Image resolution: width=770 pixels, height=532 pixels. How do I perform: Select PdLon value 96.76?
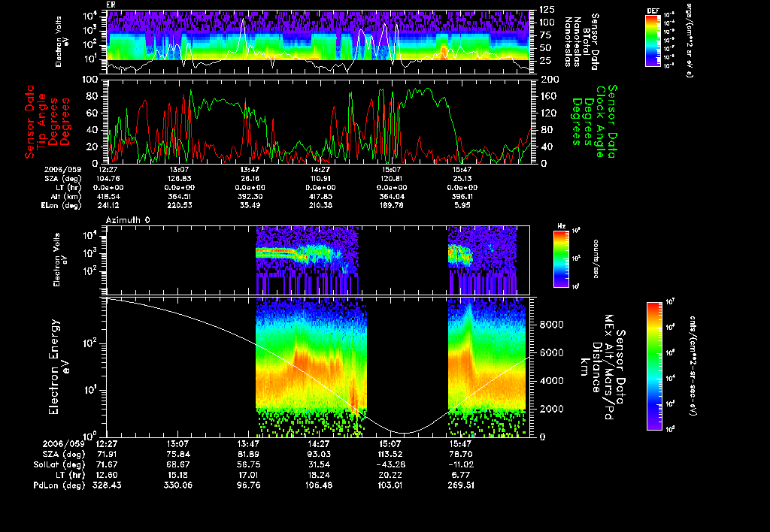click(x=248, y=485)
